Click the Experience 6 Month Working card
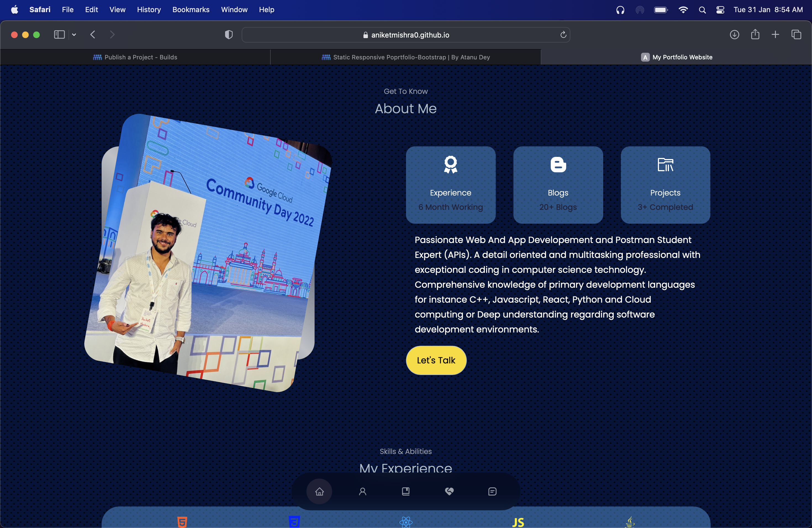Screen dimensions: 812x528 pos(451,185)
